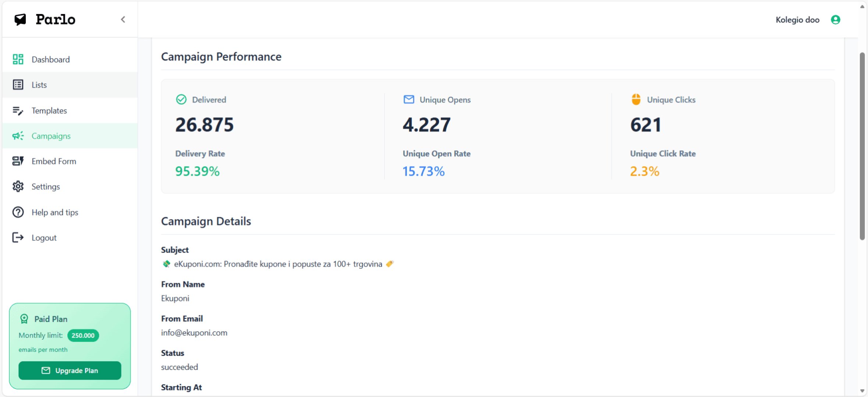Open the Dashboard icon in sidebar

[x=18, y=59]
